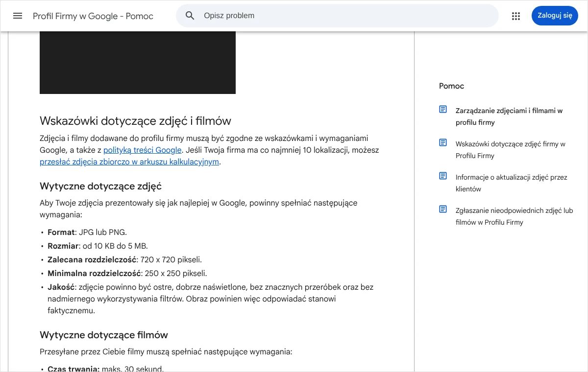588x372 pixels.
Task: Click article icon beside Informacje o aktualizacji zdjęć
Action: (x=443, y=176)
